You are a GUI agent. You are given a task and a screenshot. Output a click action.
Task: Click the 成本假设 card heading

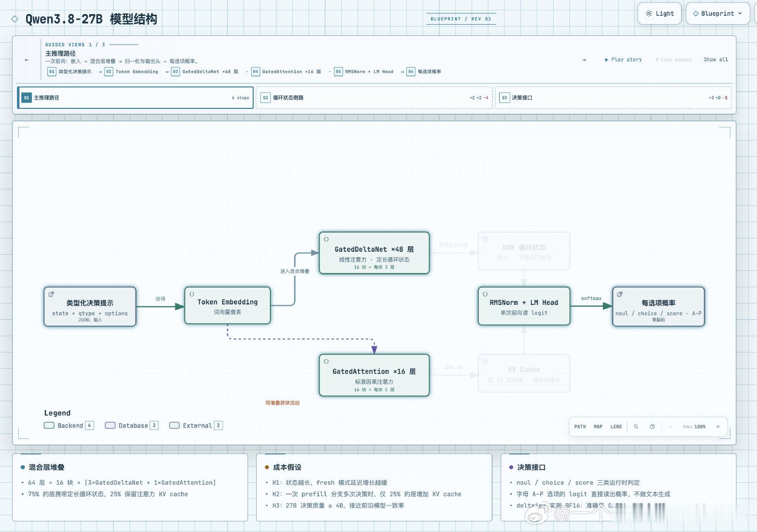click(x=287, y=467)
